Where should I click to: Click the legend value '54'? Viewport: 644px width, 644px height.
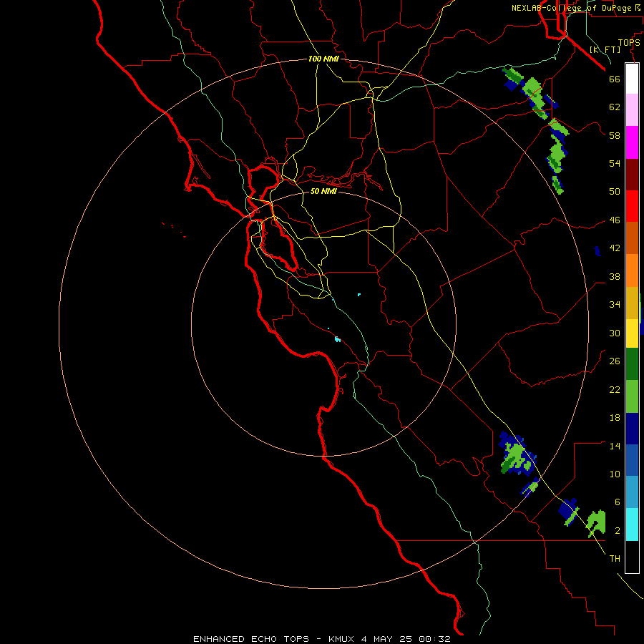coord(615,163)
